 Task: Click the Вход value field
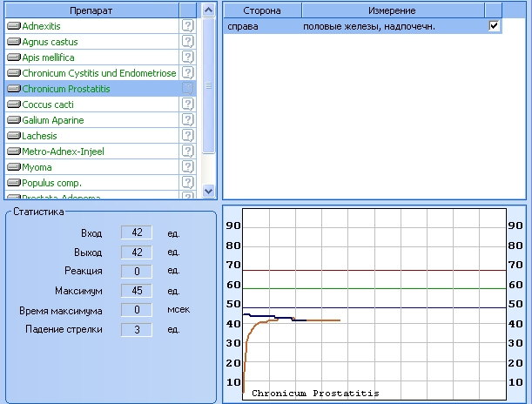pyautogui.click(x=137, y=232)
